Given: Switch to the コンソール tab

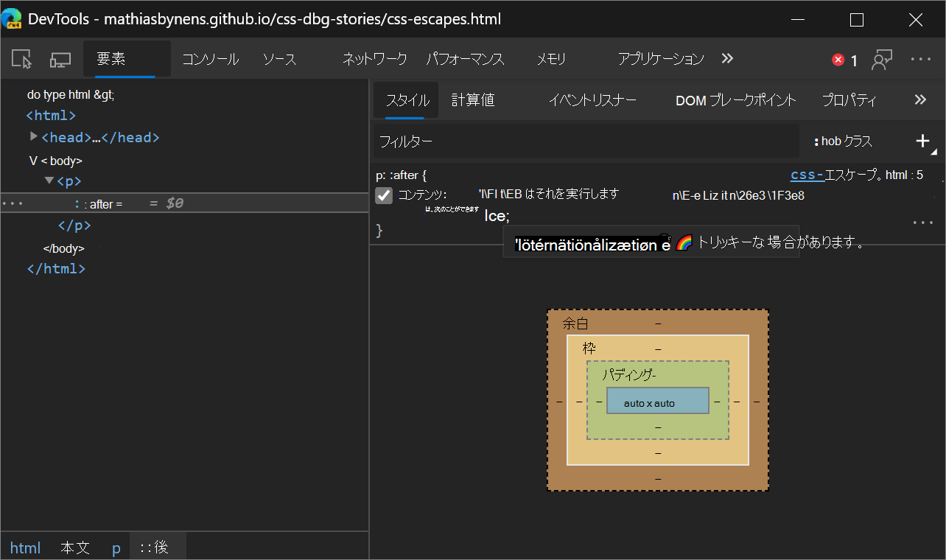Looking at the screenshot, I should pyautogui.click(x=211, y=60).
